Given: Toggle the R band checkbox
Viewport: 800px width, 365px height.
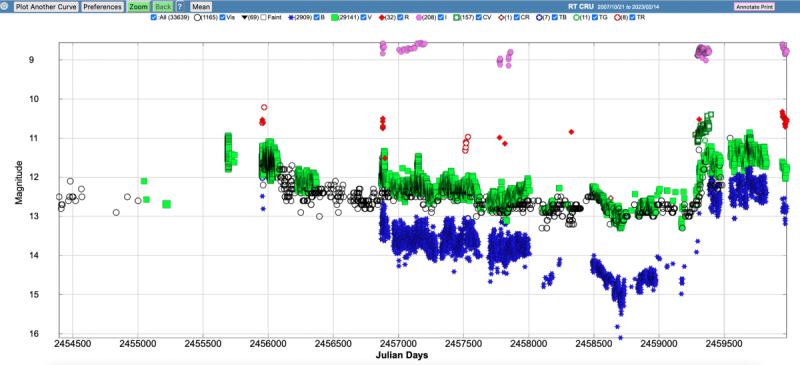Looking at the screenshot, I should click(400, 17).
